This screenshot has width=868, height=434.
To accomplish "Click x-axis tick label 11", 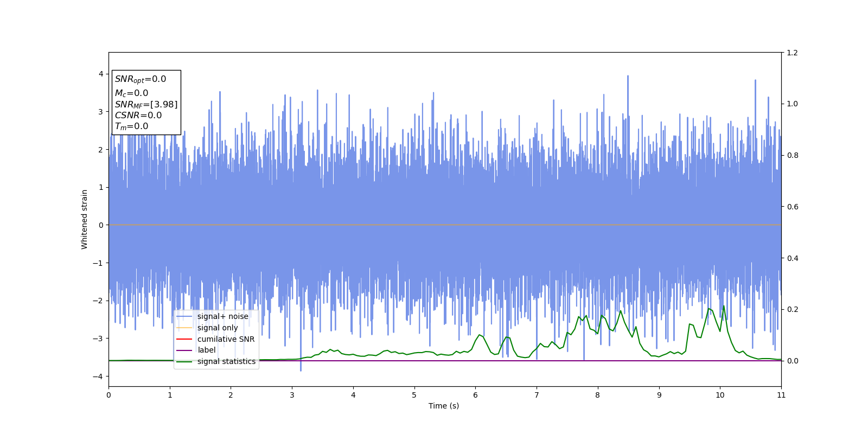I will click(x=781, y=395).
